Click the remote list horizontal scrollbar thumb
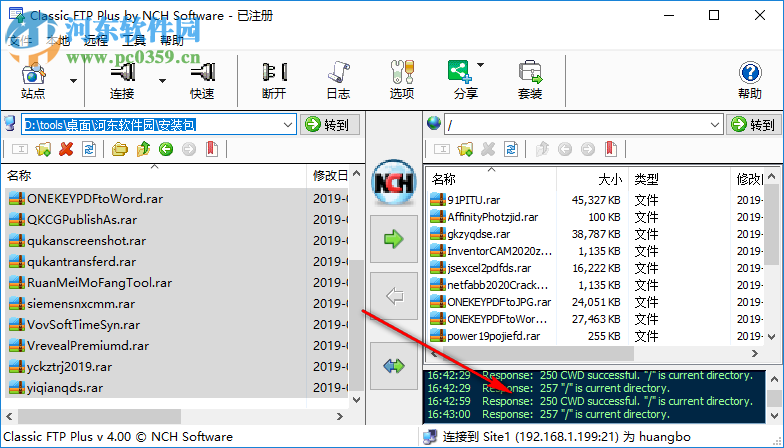 click(538, 354)
